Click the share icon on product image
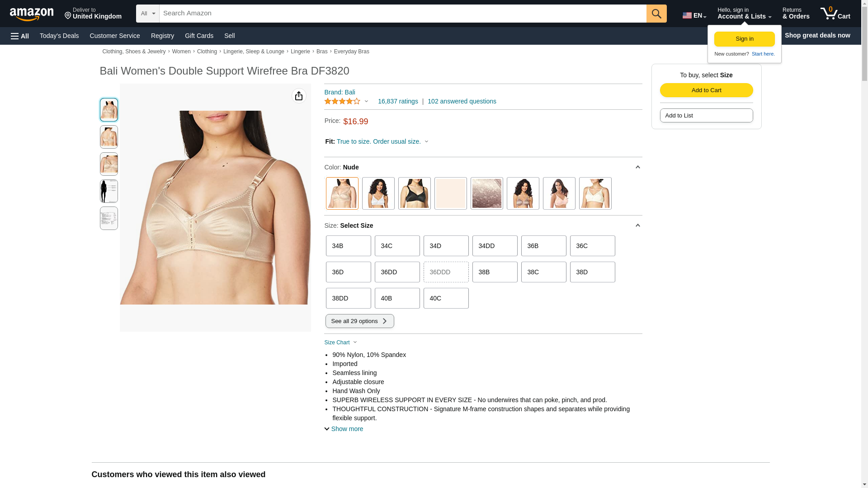 click(x=299, y=96)
